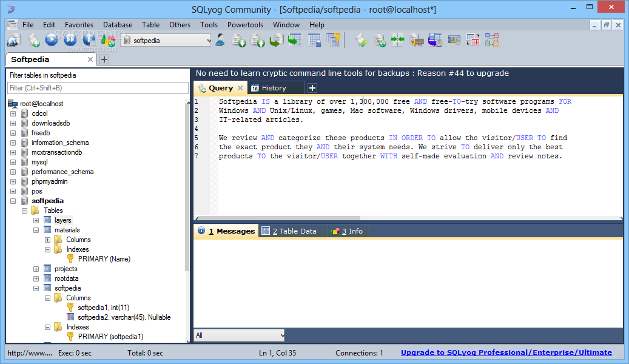The height and width of the screenshot is (364, 629).
Task: Select the performance_schema database
Action: (x=62, y=172)
